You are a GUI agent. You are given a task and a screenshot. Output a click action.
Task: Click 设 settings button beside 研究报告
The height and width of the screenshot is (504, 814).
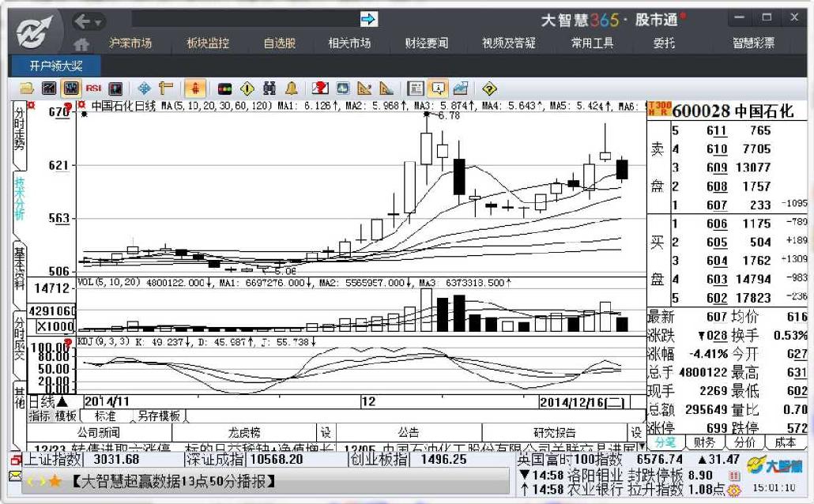[636, 432]
